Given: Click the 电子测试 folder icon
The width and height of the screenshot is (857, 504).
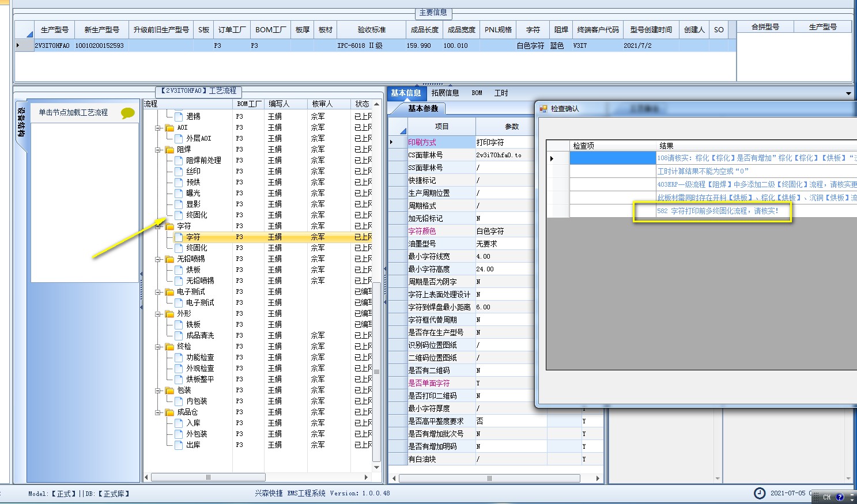Looking at the screenshot, I should (169, 291).
